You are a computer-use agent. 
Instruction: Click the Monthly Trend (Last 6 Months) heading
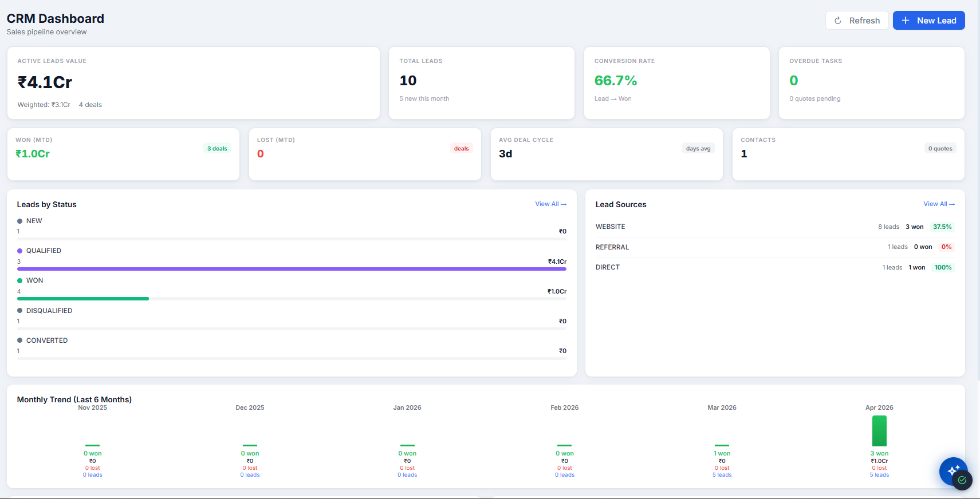click(x=74, y=399)
